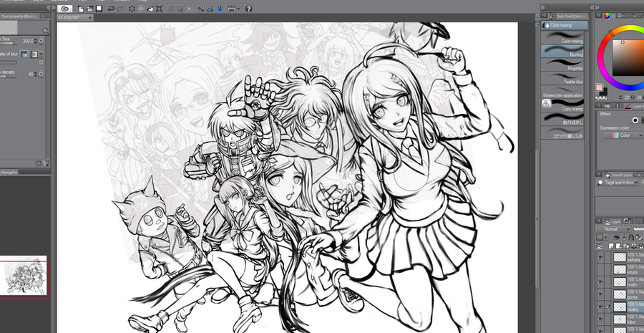Open the Target layer to show dropdown

(x=618, y=183)
